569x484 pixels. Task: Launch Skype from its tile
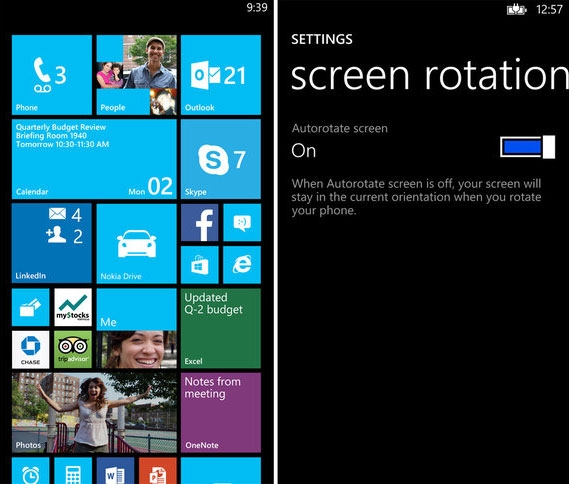[x=221, y=159]
